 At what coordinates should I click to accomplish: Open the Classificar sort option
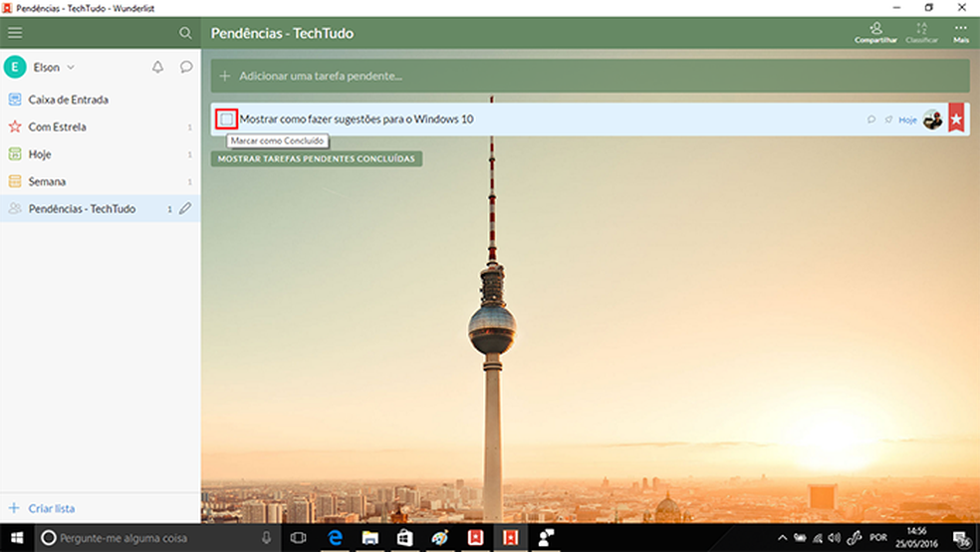(922, 33)
